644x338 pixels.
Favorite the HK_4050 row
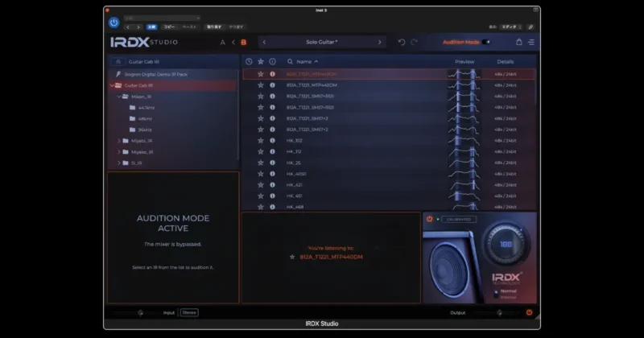pos(260,174)
